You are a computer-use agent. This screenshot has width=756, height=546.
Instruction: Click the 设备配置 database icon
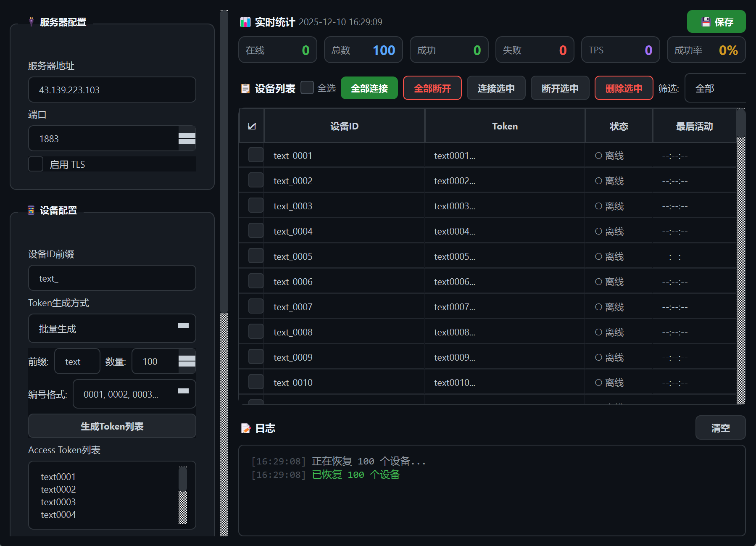[31, 210]
